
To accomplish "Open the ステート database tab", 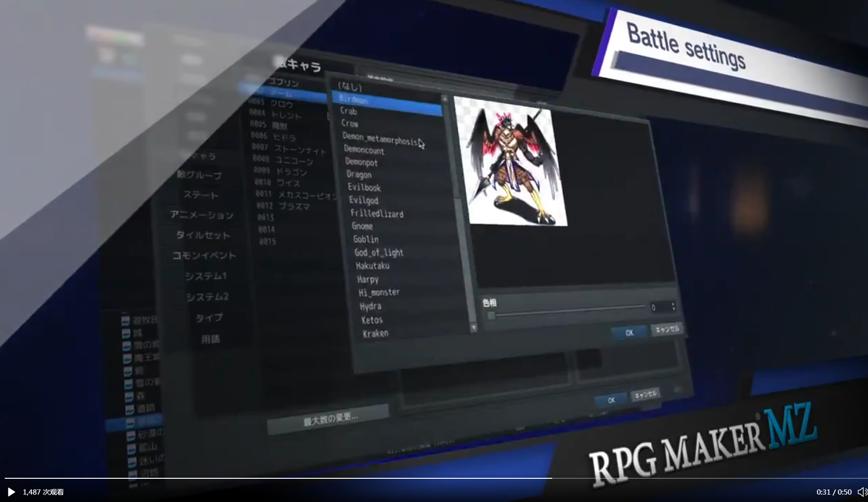I will pyautogui.click(x=201, y=195).
